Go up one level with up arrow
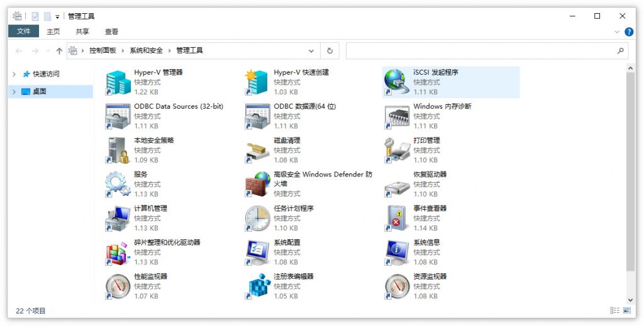 (59, 51)
